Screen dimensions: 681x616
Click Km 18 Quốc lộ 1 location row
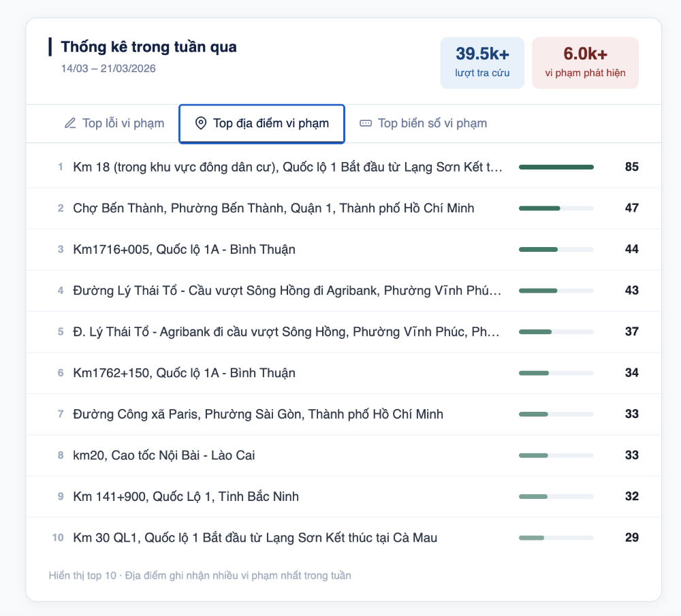pyautogui.click(x=287, y=167)
